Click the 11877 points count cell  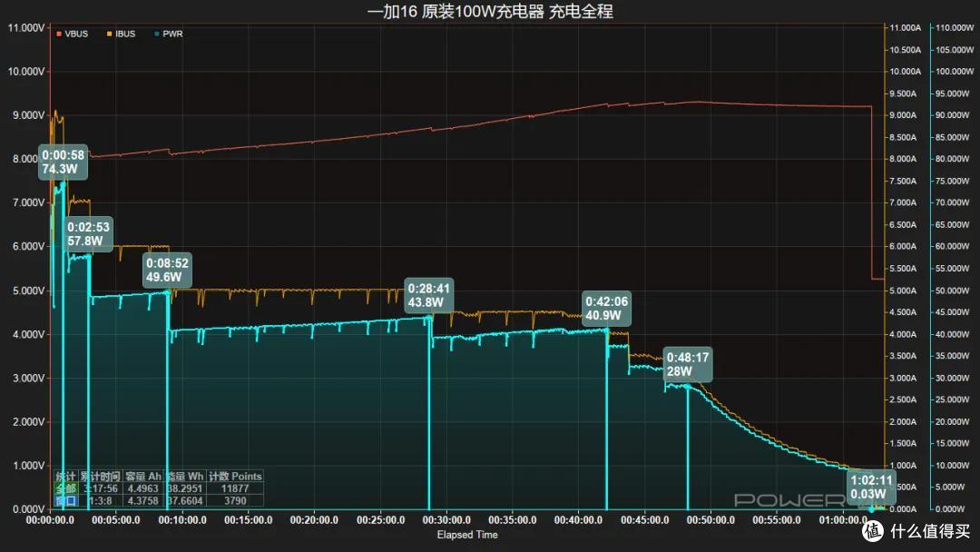[235, 488]
